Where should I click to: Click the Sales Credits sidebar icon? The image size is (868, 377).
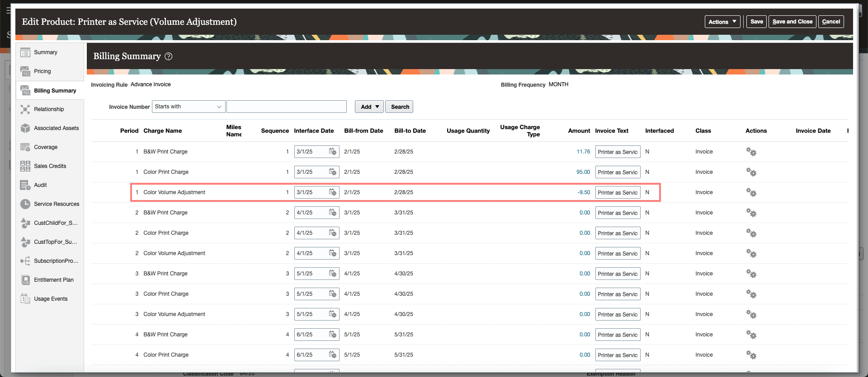[25, 166]
